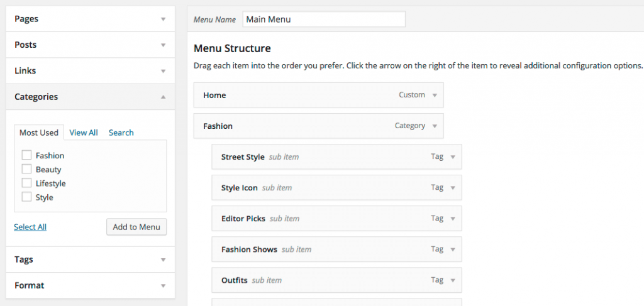This screenshot has width=644, height=306.
Task: Tick the Style category checkbox
Action: pos(26,197)
